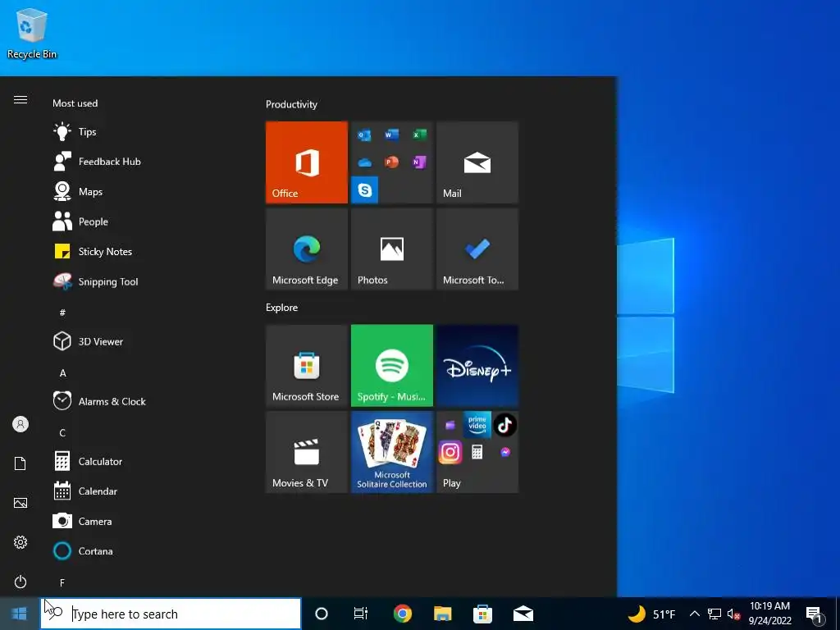Open the clock showing 10:19 AM
The height and width of the screenshot is (630, 840).
(769, 614)
